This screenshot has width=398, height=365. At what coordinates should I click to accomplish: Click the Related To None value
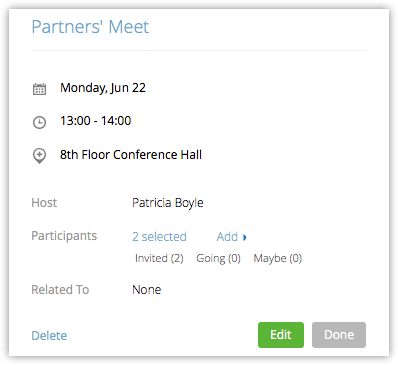(147, 290)
